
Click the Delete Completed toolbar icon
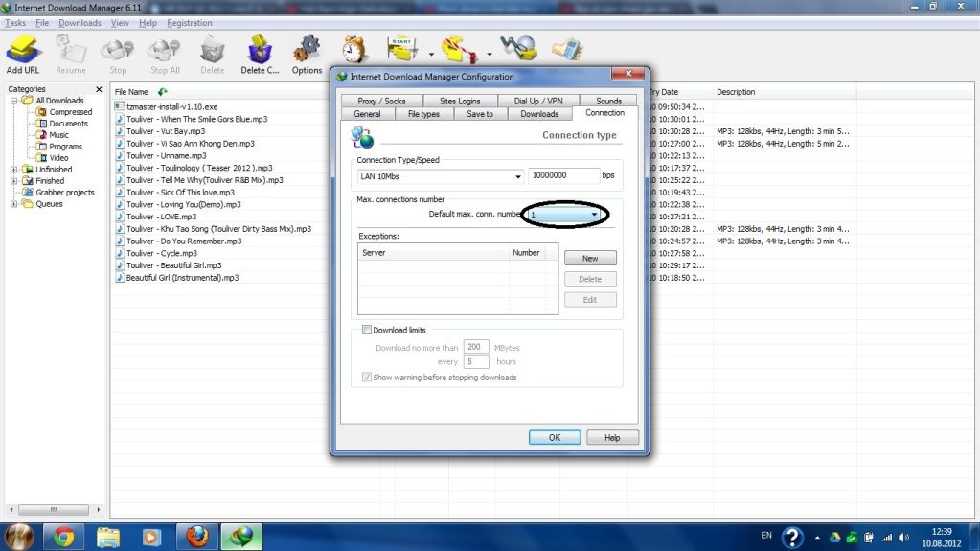pyautogui.click(x=260, y=55)
